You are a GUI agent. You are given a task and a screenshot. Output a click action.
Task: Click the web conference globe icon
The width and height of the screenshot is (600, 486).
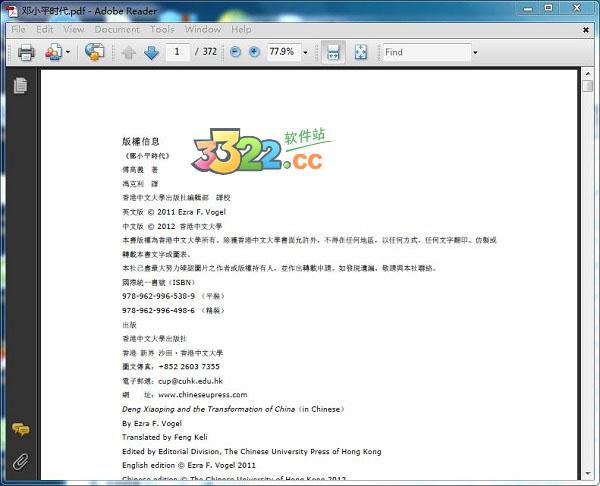click(x=94, y=52)
